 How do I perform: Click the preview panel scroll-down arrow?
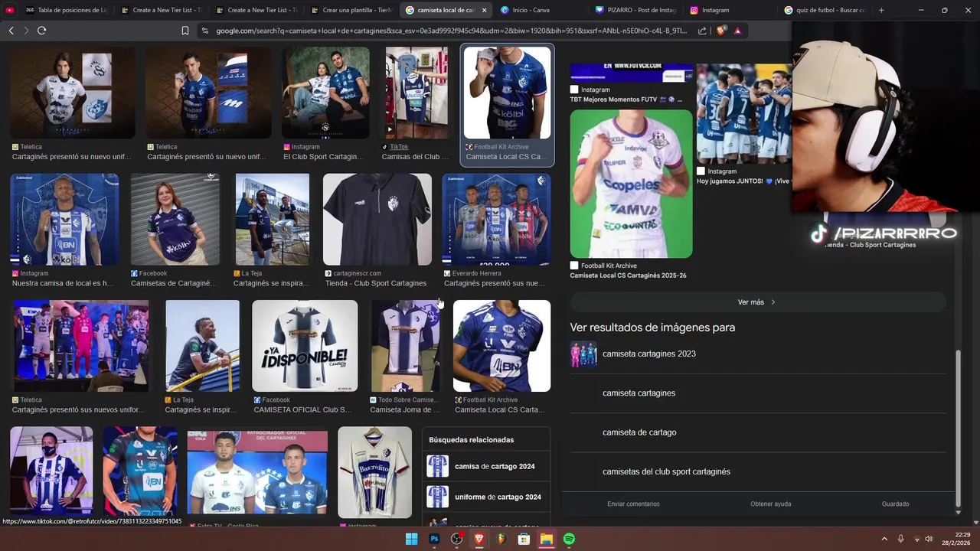pyautogui.click(x=958, y=512)
